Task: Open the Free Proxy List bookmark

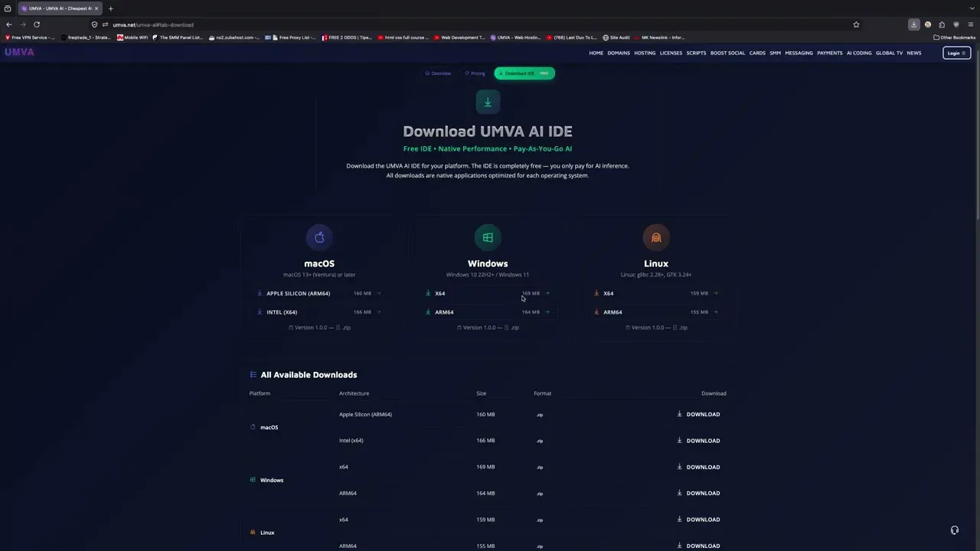Action: (290, 37)
